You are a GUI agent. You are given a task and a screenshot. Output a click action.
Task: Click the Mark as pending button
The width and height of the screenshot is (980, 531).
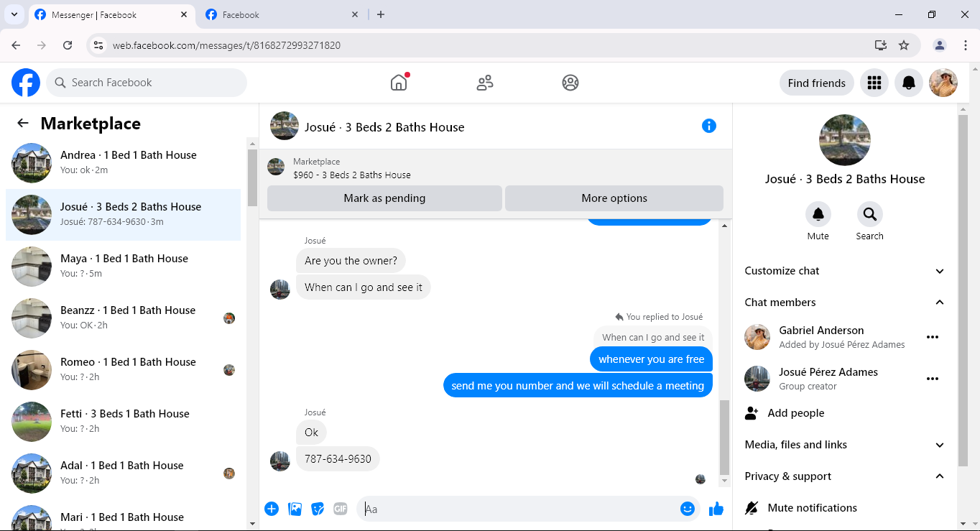pyautogui.click(x=384, y=198)
